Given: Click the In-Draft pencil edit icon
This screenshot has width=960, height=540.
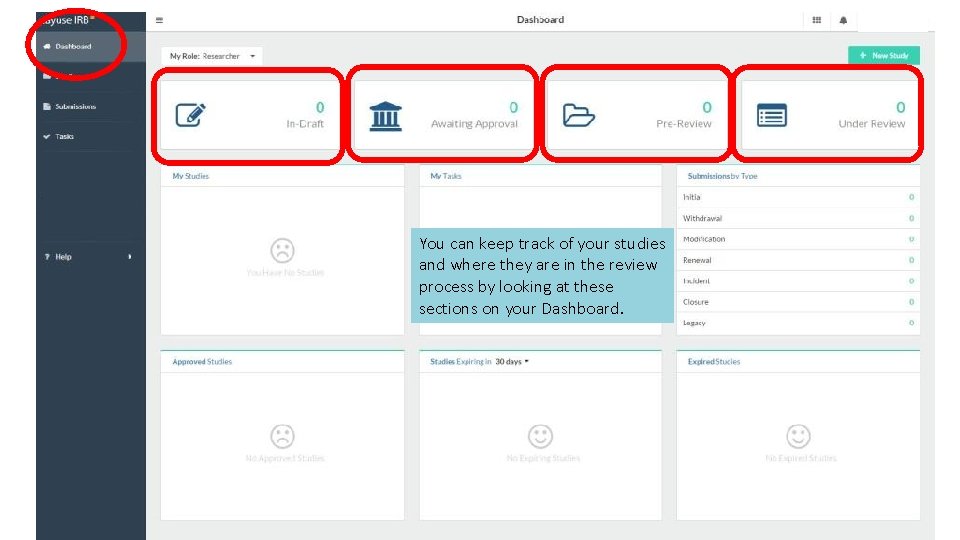Looking at the screenshot, I should 190,114.
